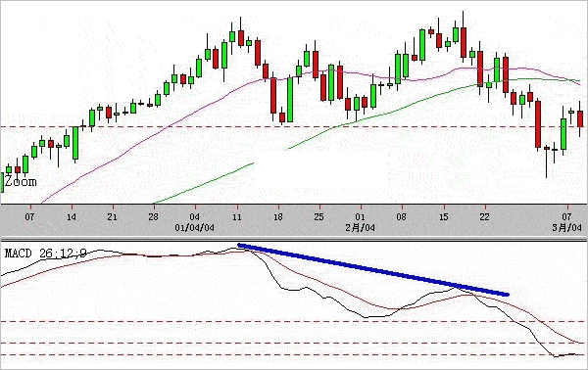Click the Zoom text label
588x370 pixels.
point(21,182)
